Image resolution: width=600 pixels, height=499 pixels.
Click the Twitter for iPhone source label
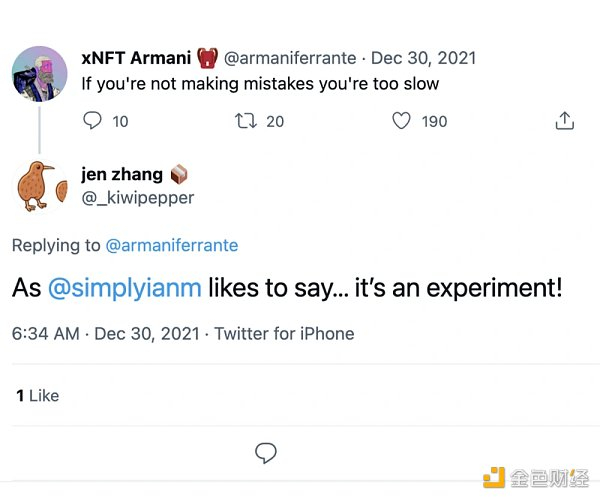pyautogui.click(x=284, y=334)
